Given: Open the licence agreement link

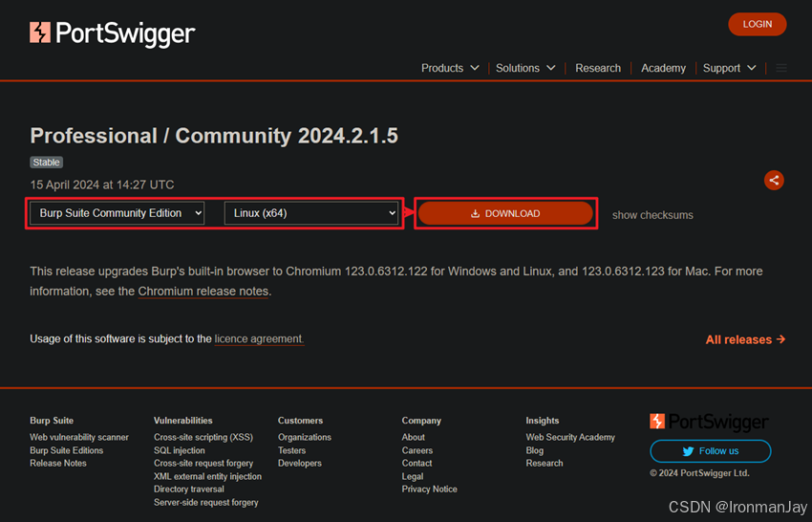Looking at the screenshot, I should click(x=259, y=339).
